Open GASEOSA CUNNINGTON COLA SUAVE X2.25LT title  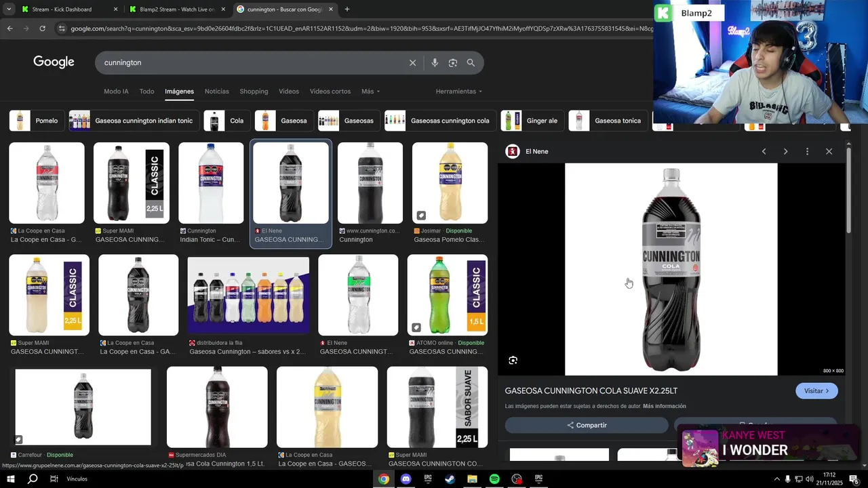pyautogui.click(x=591, y=391)
